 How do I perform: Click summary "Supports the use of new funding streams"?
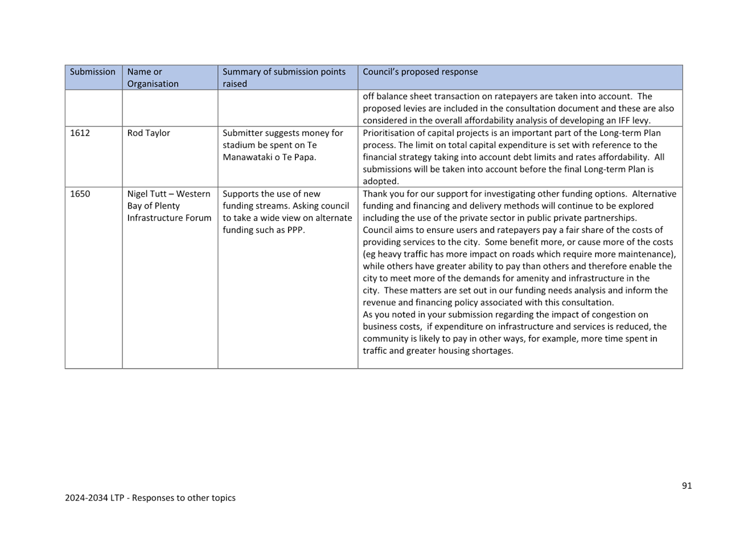(x=287, y=212)
